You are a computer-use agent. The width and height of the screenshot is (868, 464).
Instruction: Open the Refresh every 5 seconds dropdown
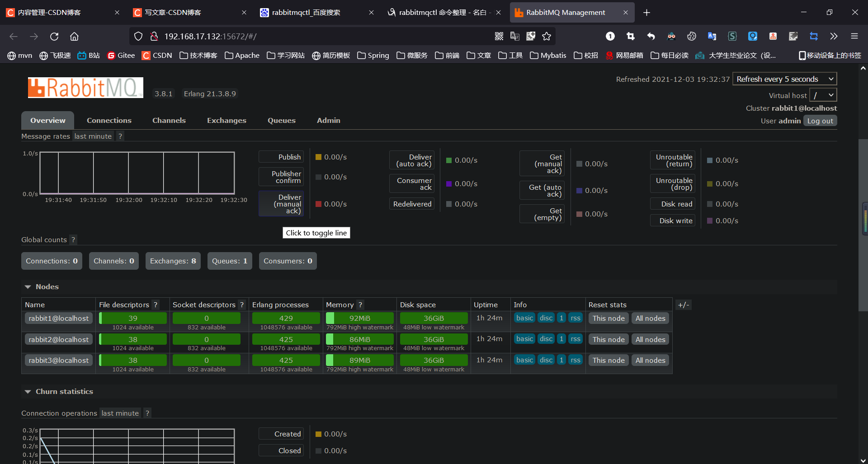784,79
